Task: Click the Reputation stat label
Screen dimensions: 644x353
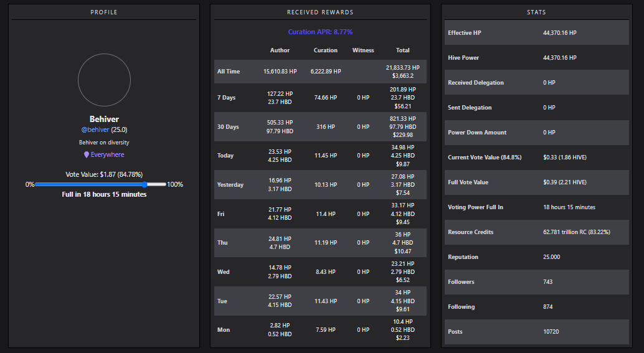Action: click(x=463, y=257)
